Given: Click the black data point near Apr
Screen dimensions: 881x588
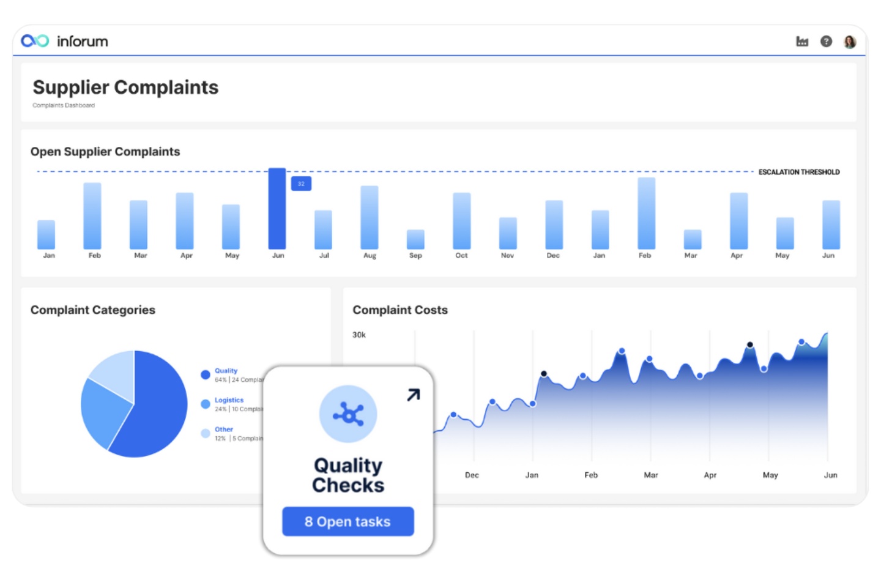Looking at the screenshot, I should (x=749, y=345).
